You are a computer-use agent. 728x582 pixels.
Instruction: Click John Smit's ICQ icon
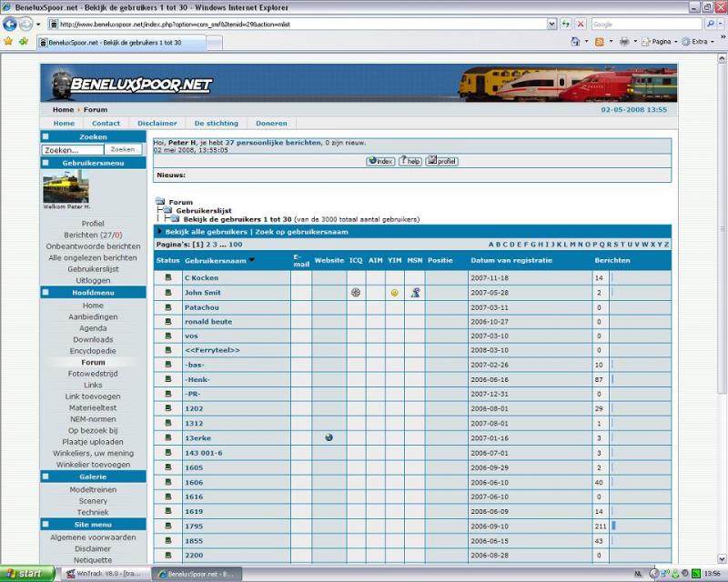[356, 293]
